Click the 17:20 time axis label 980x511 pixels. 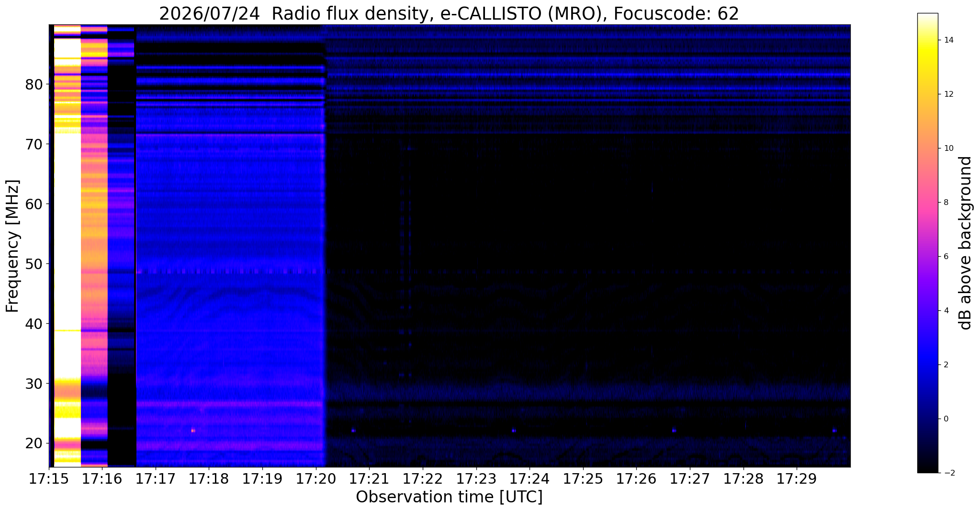coord(315,479)
